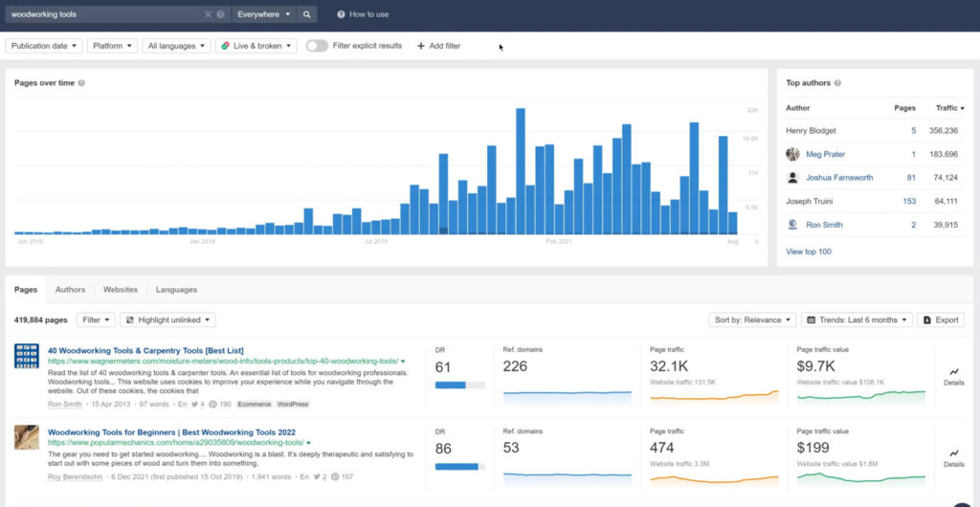Viewport: 980px width, 507px height.
Task: Open the Highlight unlinked dropdown
Action: point(169,320)
